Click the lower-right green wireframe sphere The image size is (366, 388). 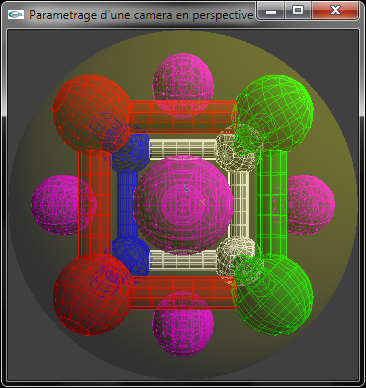(x=274, y=295)
